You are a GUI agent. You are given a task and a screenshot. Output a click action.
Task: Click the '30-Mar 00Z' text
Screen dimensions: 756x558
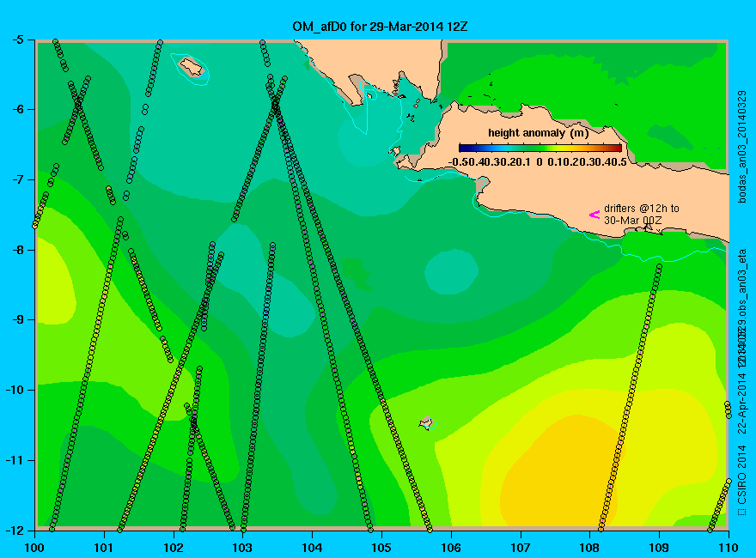[633, 221]
